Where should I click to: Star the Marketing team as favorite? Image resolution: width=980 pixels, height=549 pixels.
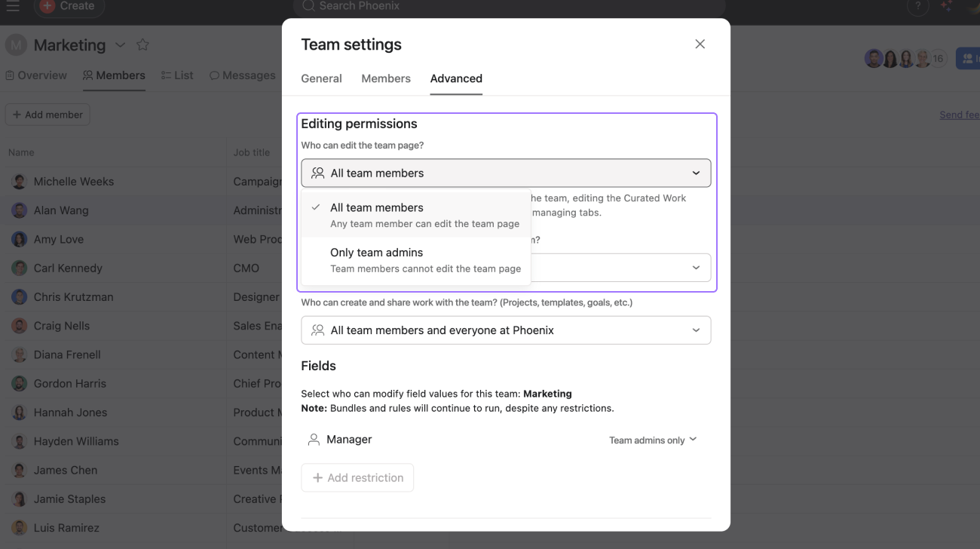pyautogui.click(x=142, y=45)
